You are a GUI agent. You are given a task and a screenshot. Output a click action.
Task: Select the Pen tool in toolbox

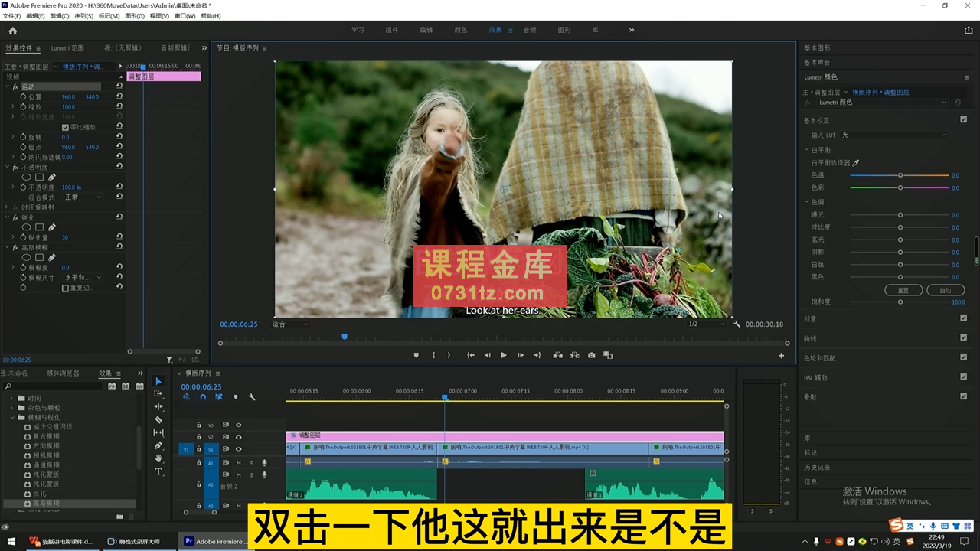158,445
